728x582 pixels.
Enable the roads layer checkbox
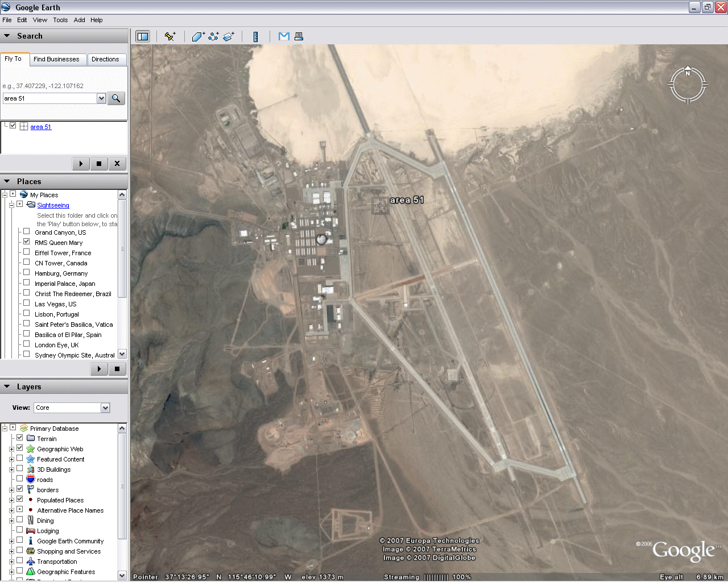20,479
